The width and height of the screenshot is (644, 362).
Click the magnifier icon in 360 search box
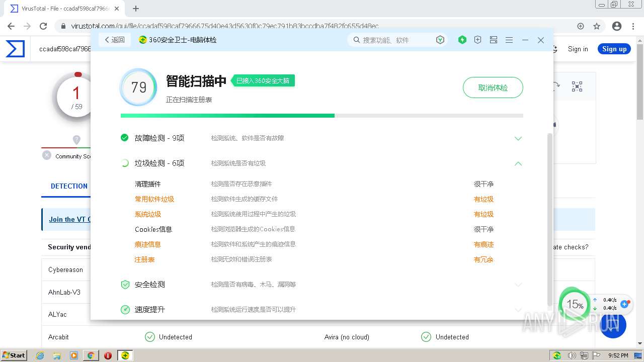[x=357, y=40]
